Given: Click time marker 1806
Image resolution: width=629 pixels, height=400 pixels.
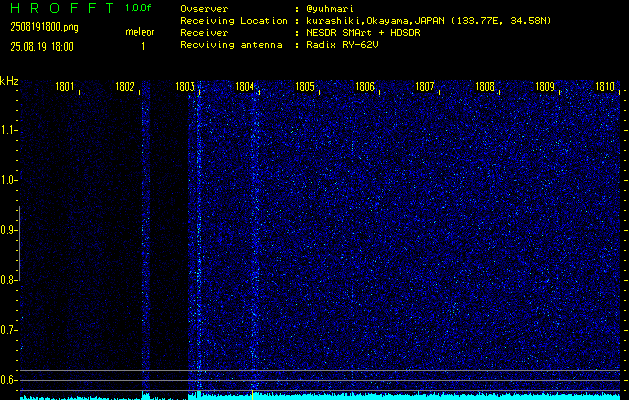Looking at the screenshot, I should pos(365,87).
